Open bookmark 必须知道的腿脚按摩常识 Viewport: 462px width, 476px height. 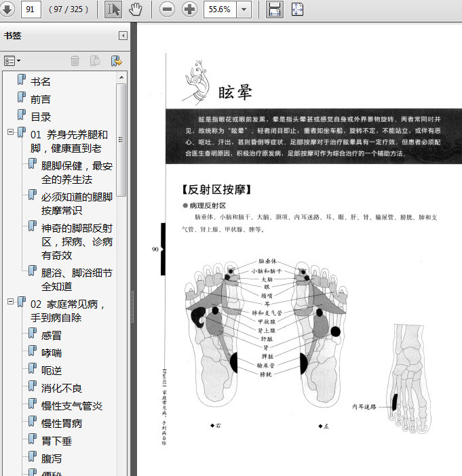[x=77, y=203]
